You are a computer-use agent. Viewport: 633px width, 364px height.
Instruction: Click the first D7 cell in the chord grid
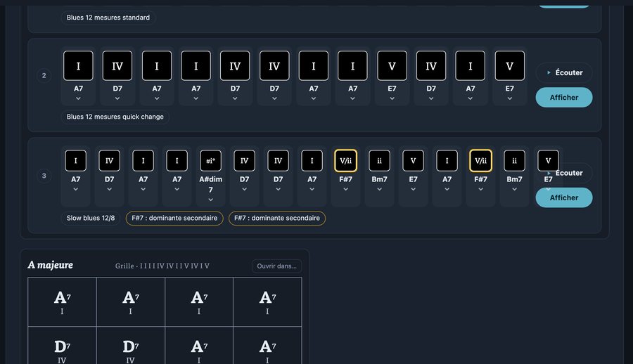point(62,346)
